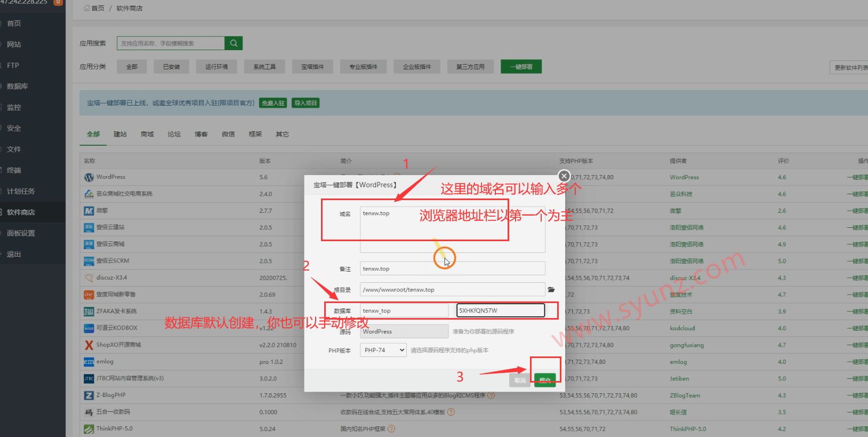Click the 根目录 path input field
Viewport: 868px width, 437px height.
tap(453, 289)
